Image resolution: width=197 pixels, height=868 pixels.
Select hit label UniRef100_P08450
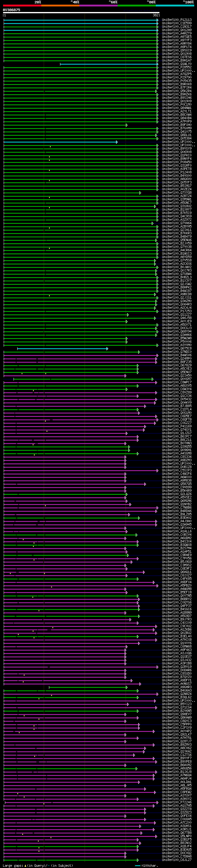[x=177, y=162]
